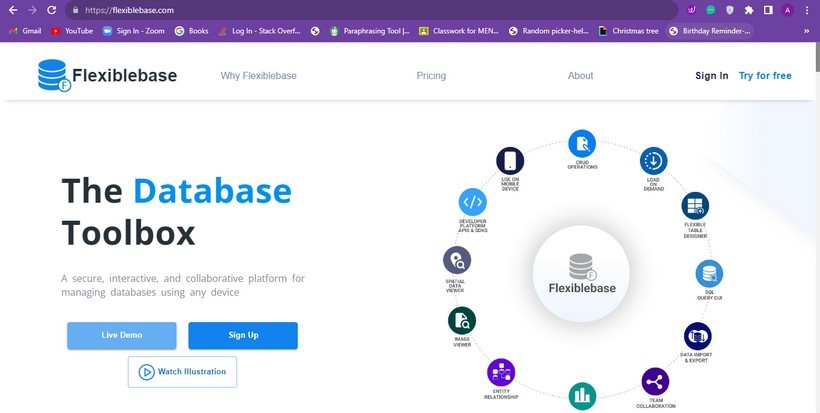View the site lock icon info
The image size is (820, 413).
[75, 10]
